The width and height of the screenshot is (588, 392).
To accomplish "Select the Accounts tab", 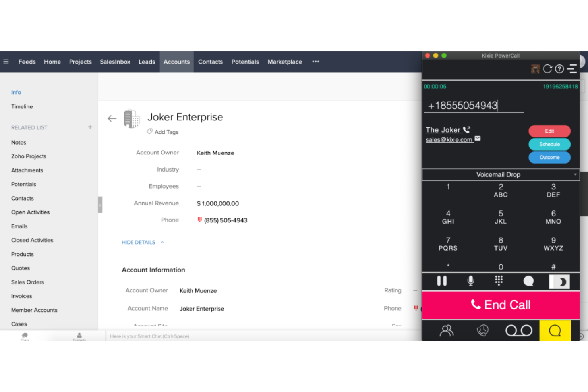I will point(177,62).
